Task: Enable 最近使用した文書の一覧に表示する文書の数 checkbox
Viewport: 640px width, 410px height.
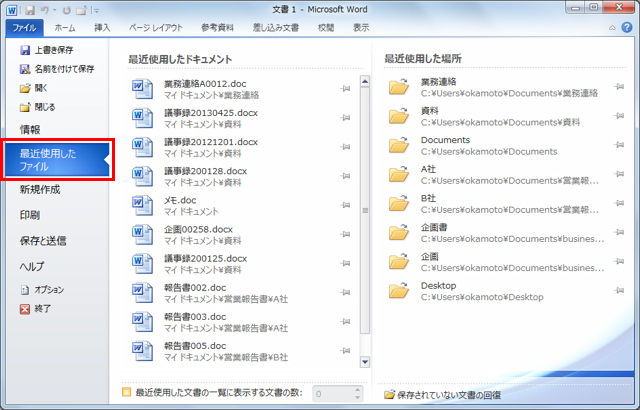Action: point(127,392)
